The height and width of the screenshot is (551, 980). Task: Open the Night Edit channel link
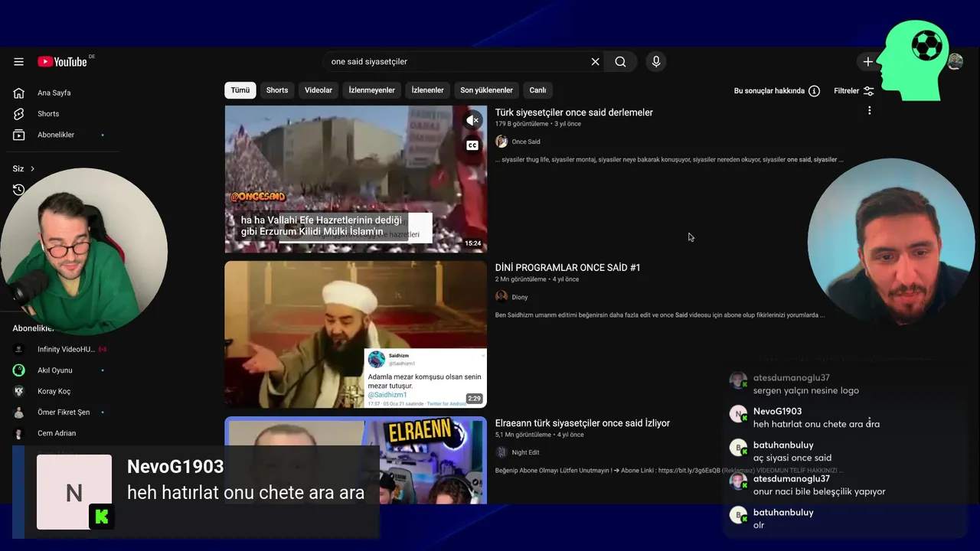point(525,452)
